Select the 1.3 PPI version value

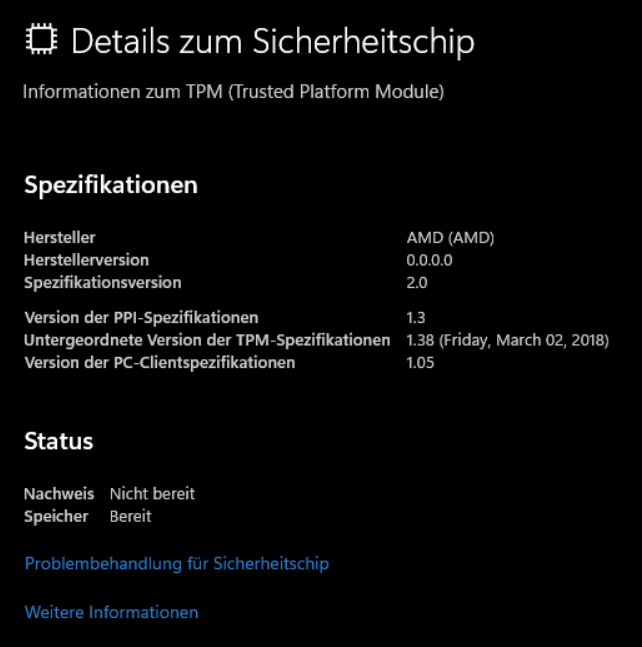[x=415, y=318]
